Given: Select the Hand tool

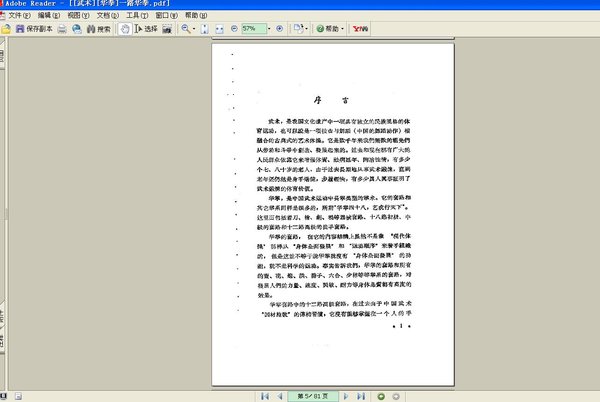Looking at the screenshot, I should 125,29.
